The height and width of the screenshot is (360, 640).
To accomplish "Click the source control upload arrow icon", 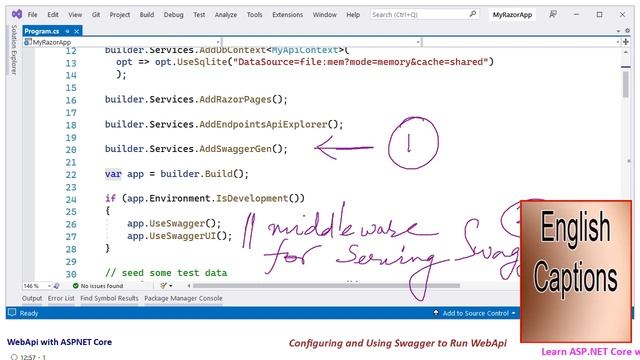I will 436,313.
